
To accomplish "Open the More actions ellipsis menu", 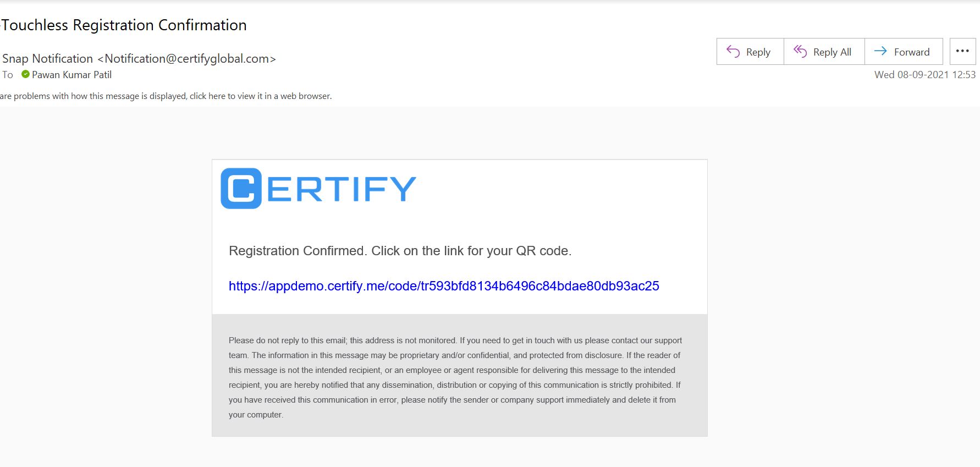I will tap(962, 51).
